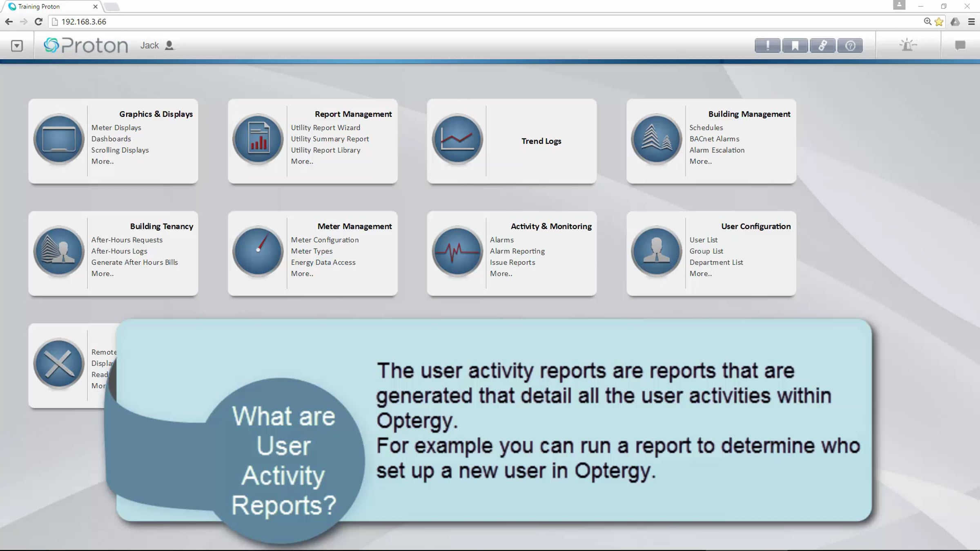
Task: Open the Building Management buildings icon
Action: pyautogui.click(x=657, y=139)
